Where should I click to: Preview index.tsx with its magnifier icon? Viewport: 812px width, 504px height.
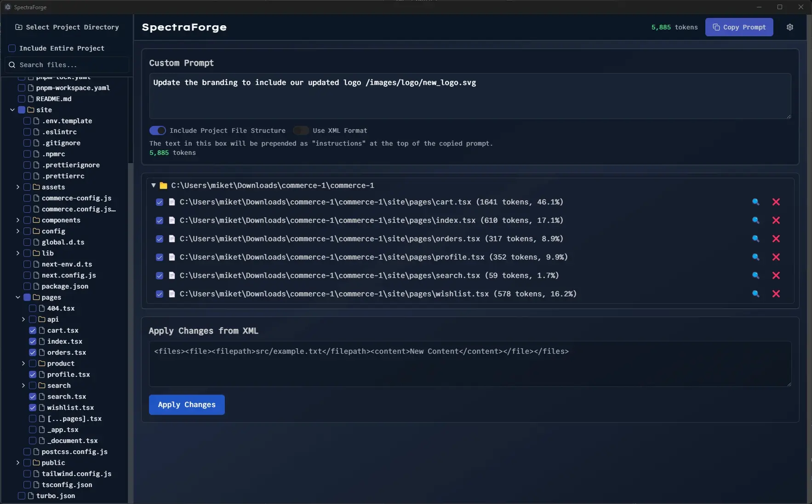click(755, 220)
